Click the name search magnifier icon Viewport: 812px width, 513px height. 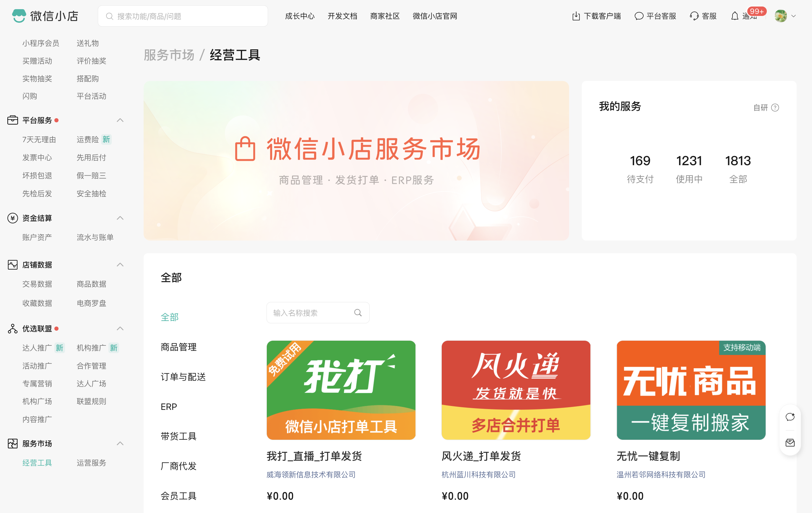pyautogui.click(x=358, y=313)
